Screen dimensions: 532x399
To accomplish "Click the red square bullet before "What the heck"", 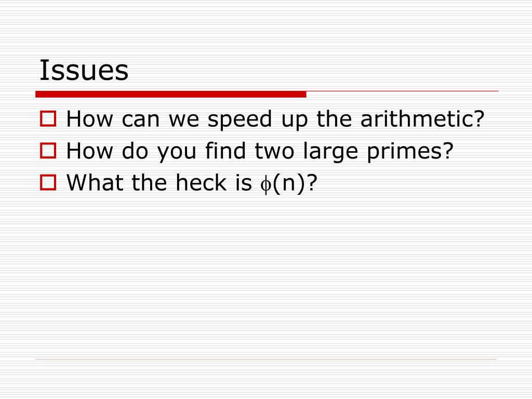I will (48, 182).
